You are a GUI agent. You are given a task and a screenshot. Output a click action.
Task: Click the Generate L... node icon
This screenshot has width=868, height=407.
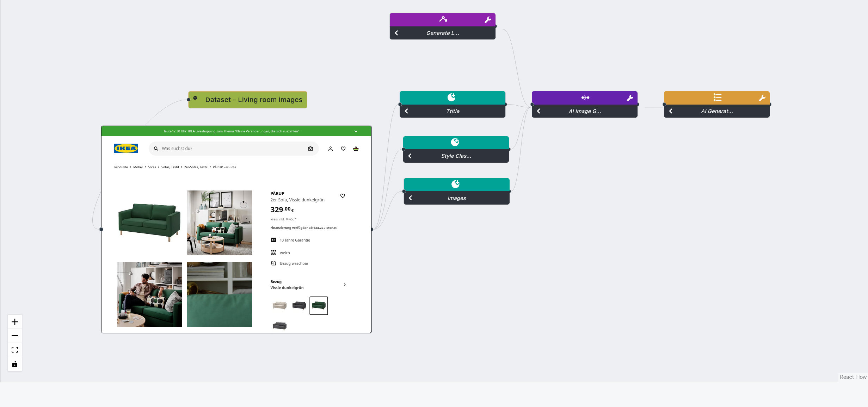click(443, 19)
